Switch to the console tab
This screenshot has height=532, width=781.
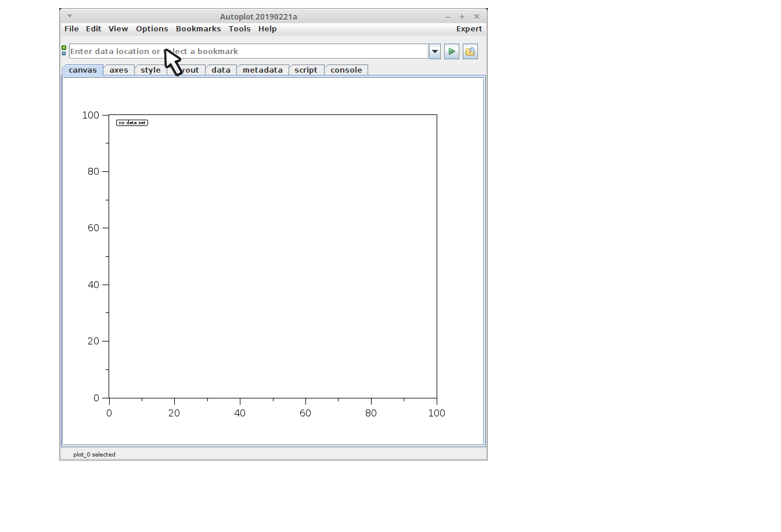(346, 70)
